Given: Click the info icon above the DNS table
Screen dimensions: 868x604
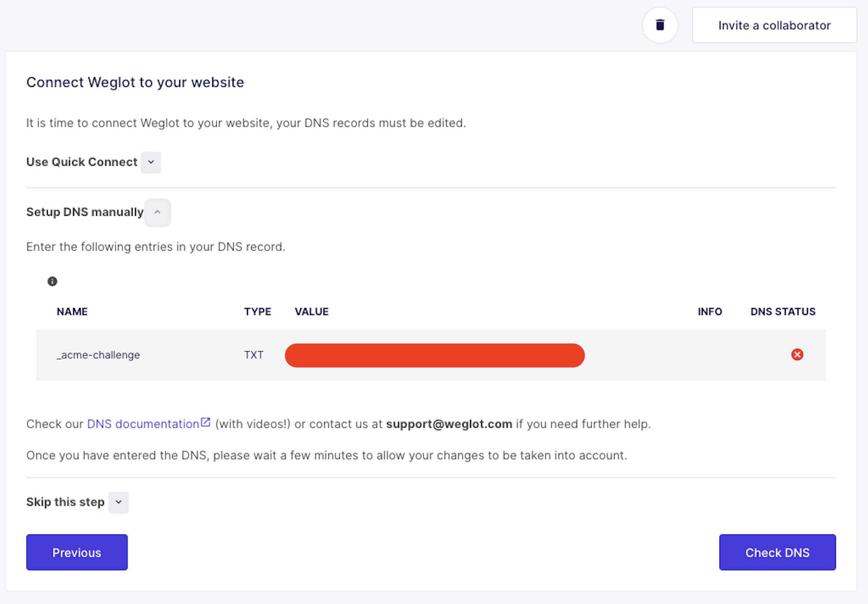Looking at the screenshot, I should pyautogui.click(x=52, y=281).
